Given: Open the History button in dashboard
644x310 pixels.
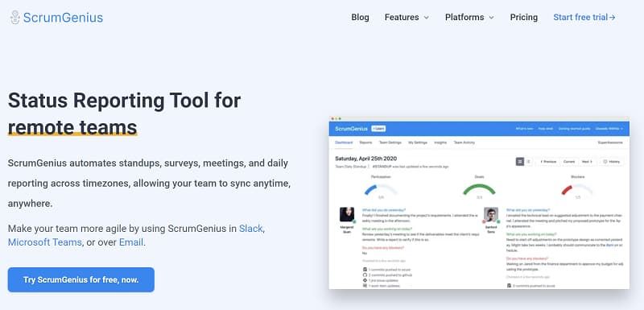Looking at the screenshot, I should (612, 162).
